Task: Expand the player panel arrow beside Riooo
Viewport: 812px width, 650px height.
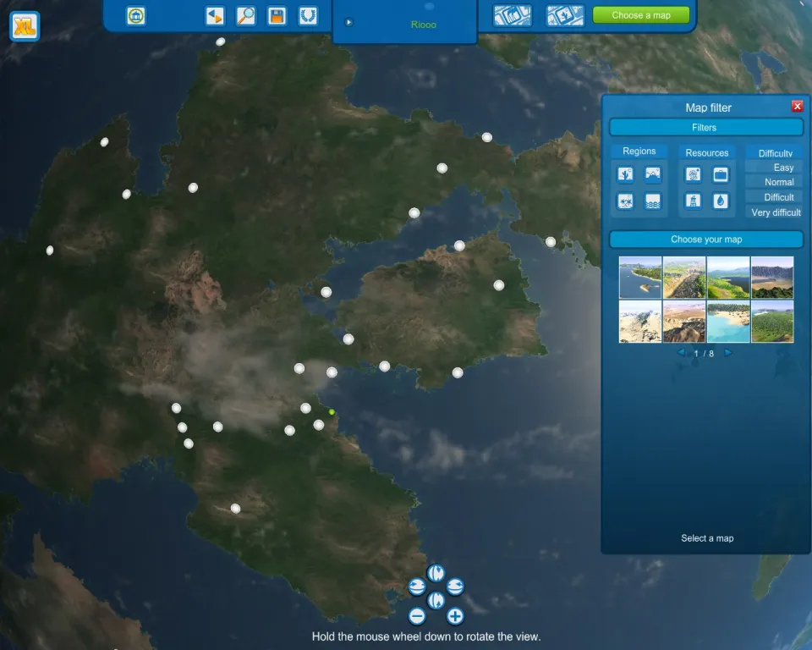Action: coord(349,23)
